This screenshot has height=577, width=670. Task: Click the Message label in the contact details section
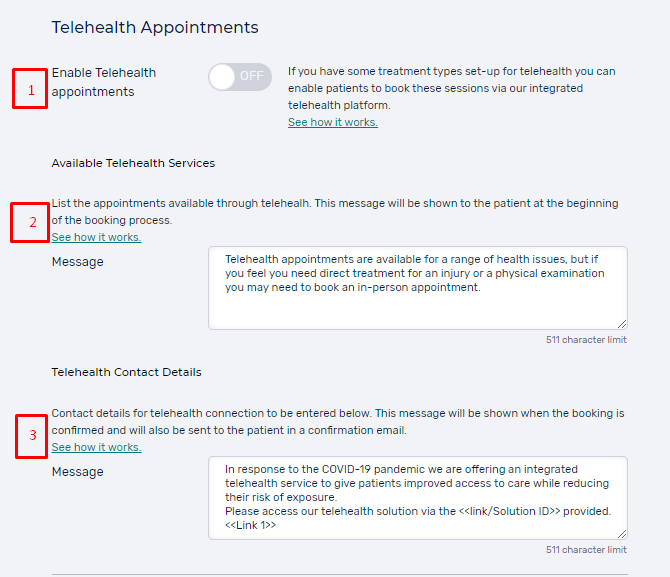[77, 472]
